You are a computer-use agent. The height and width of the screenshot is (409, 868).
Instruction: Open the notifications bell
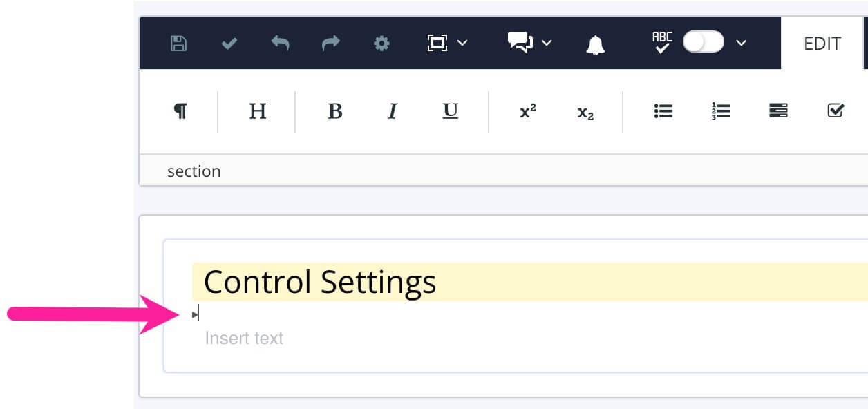[594, 43]
